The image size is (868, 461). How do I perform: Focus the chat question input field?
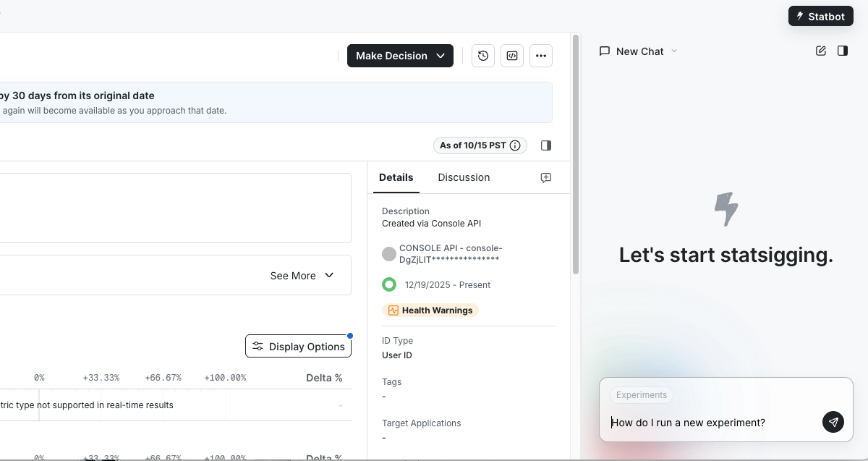712,423
